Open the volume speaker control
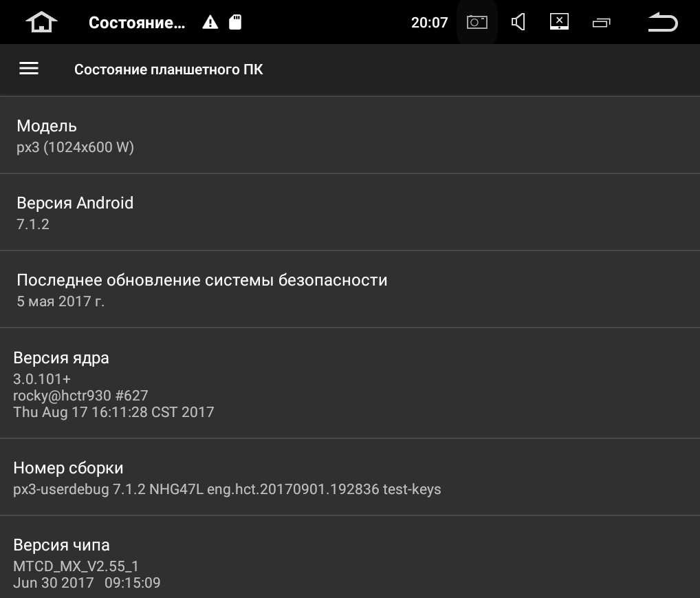The height and width of the screenshot is (598, 700). pos(518,22)
